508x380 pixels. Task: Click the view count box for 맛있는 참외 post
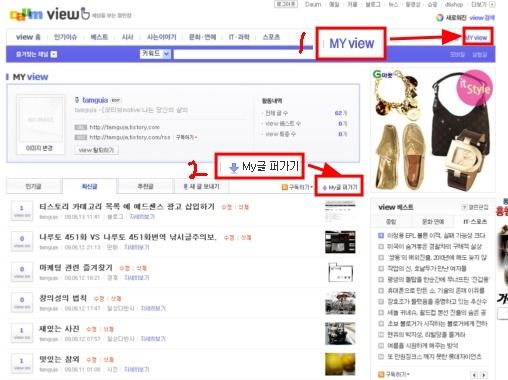click(x=22, y=363)
